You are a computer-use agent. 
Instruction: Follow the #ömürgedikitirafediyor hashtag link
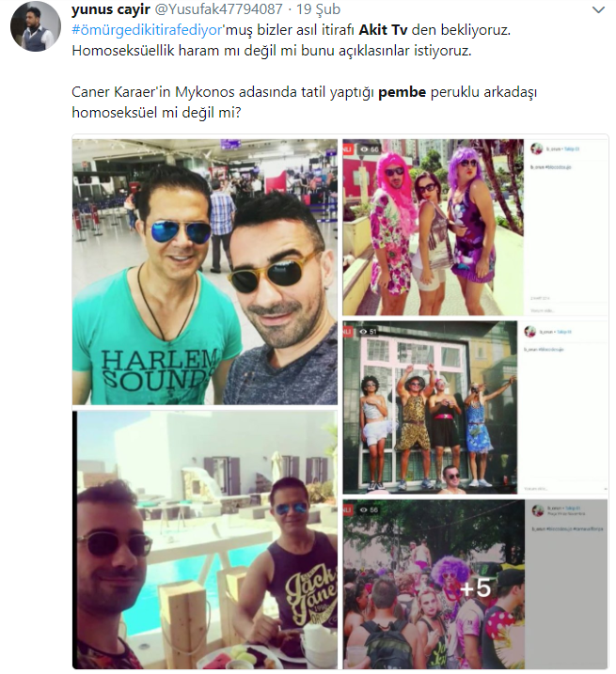pos(148,30)
